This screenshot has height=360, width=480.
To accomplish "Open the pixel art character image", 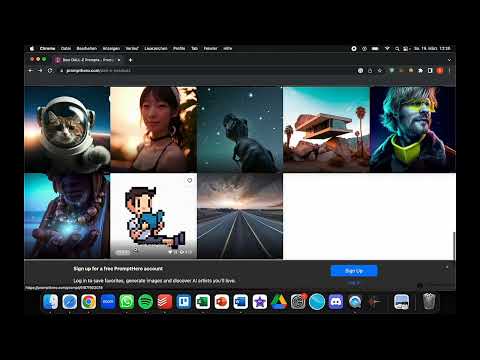I will point(153,216).
